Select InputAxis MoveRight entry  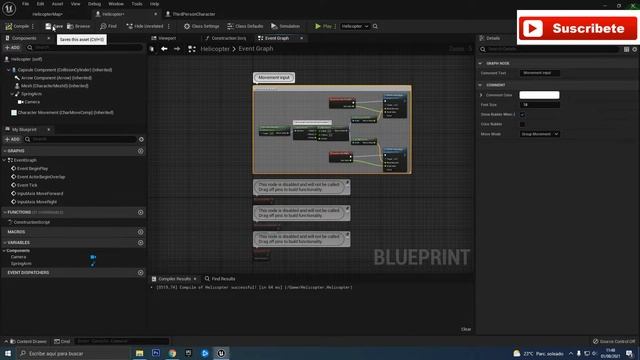coord(37,202)
